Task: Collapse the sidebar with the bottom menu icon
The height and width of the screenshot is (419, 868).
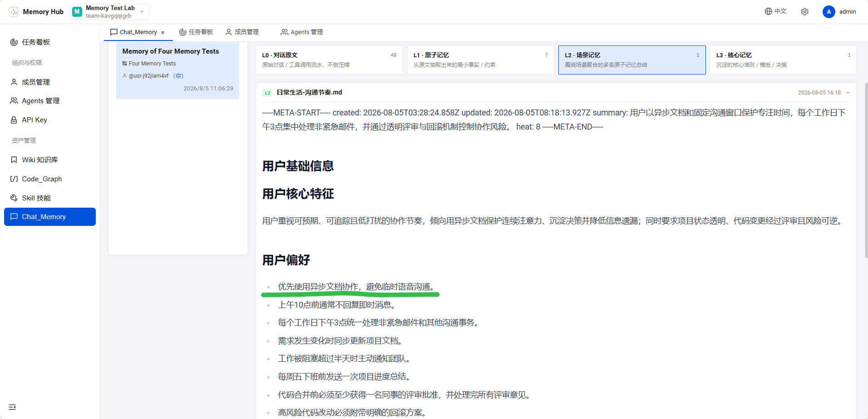Action: click(x=12, y=407)
